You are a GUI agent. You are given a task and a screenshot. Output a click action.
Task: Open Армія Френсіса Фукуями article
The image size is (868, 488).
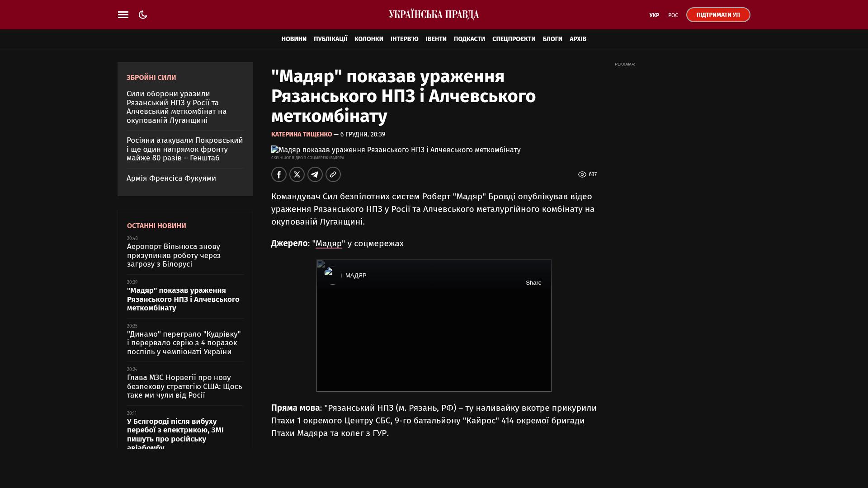pyautogui.click(x=171, y=178)
